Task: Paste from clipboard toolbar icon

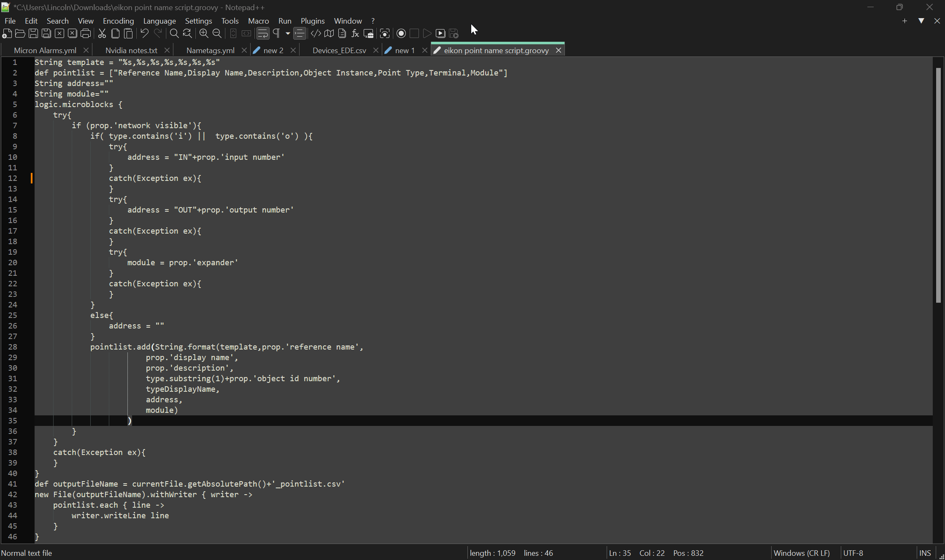Action: [129, 33]
